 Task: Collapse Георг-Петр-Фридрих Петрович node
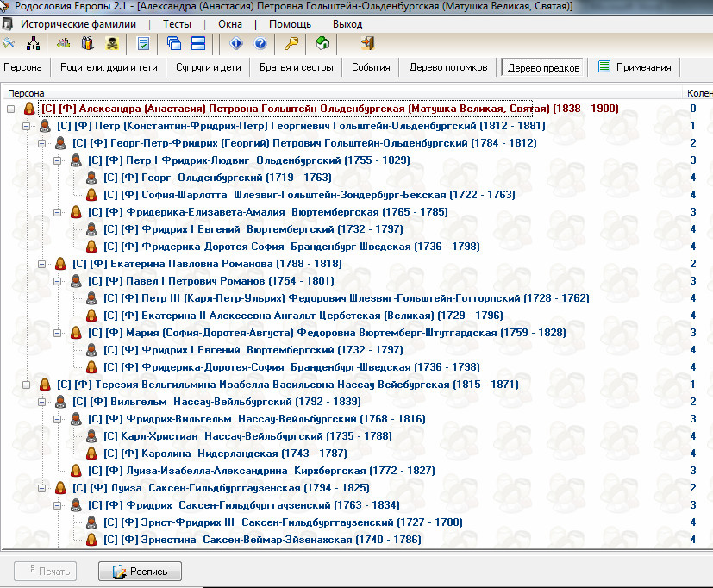click(x=42, y=143)
